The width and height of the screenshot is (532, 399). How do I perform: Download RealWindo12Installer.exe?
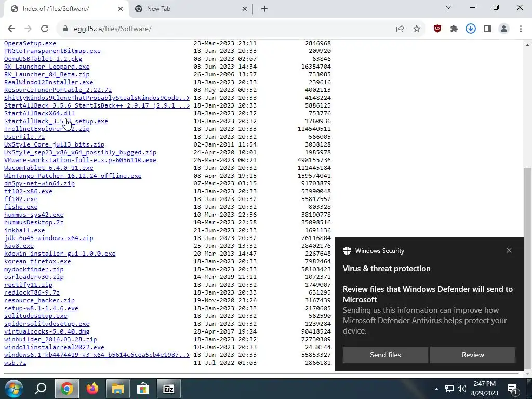coord(48,82)
